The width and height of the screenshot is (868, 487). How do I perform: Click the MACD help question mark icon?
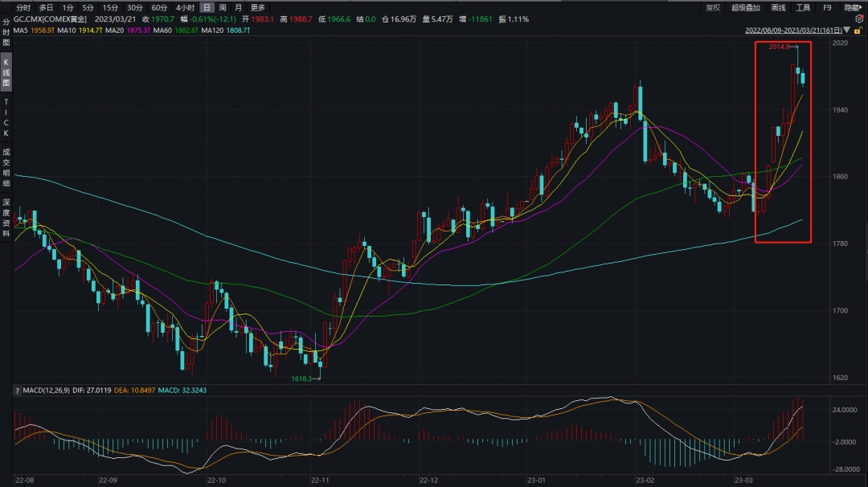pos(17,391)
